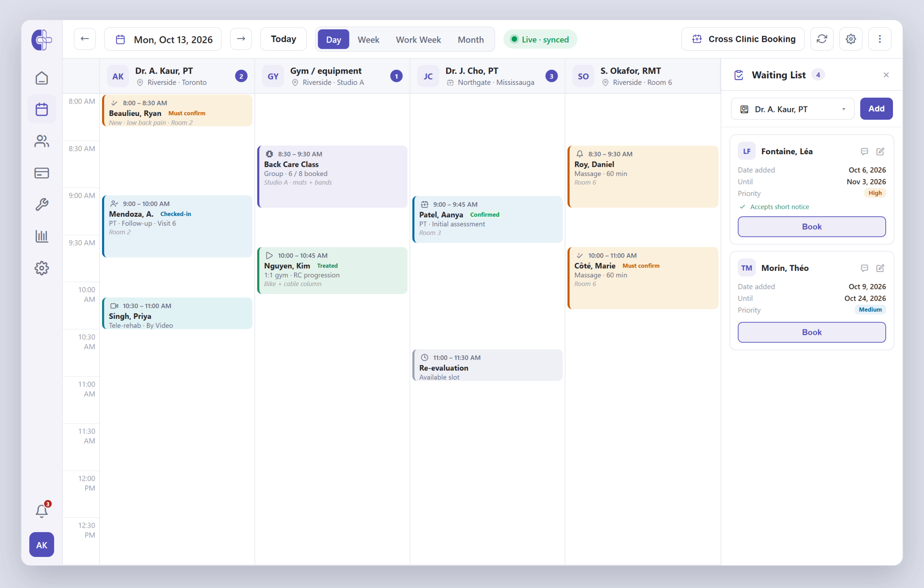Open the date picker Mon, Oct 13, 2026
This screenshot has width=924, height=588.
[163, 39]
